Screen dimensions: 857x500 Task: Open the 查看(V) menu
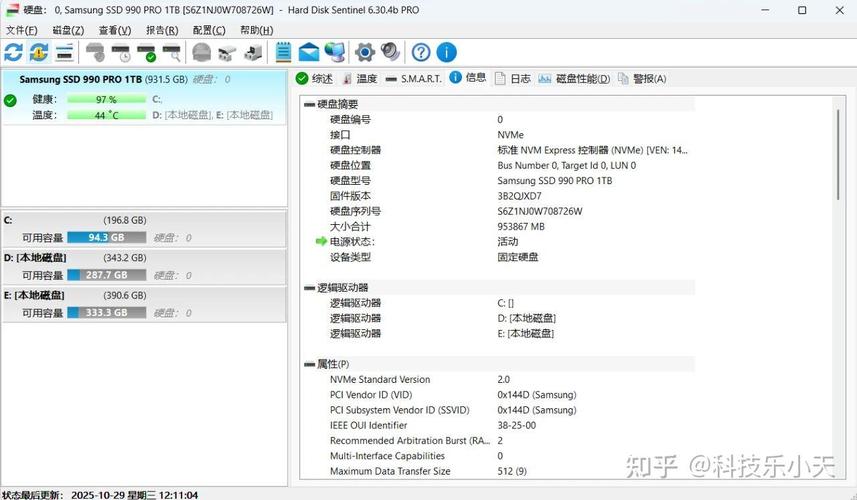[115, 30]
